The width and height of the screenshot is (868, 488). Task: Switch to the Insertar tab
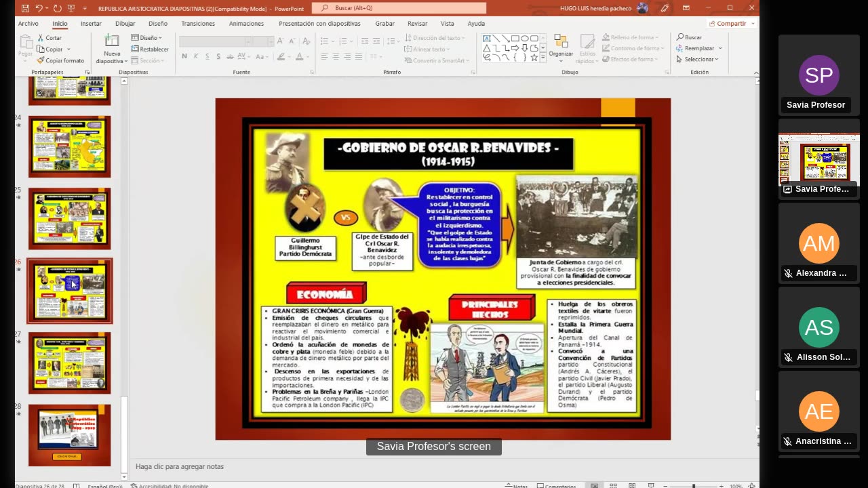click(x=91, y=24)
